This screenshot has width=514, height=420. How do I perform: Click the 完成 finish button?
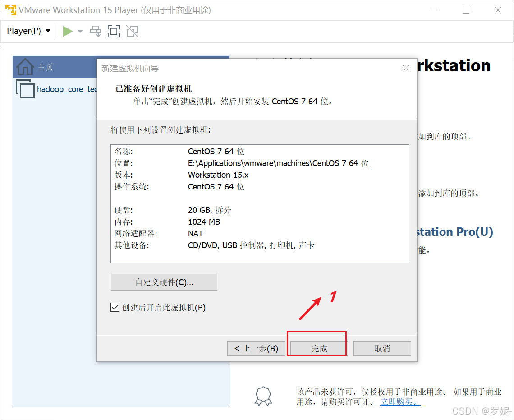point(319,349)
